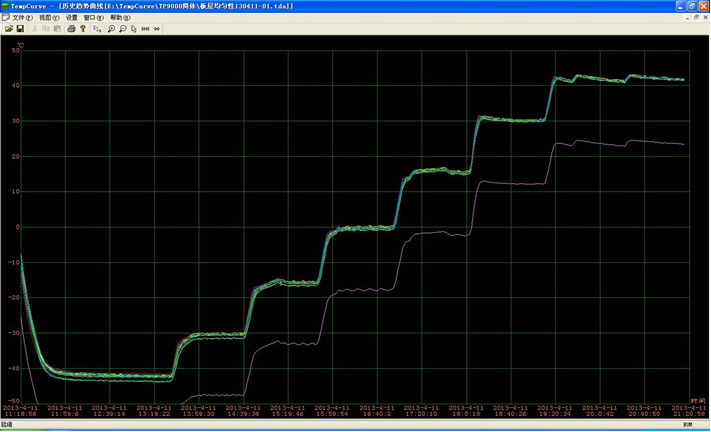Click the question mark help icon
Image resolution: width=711 pixels, height=432 pixels.
(83, 29)
